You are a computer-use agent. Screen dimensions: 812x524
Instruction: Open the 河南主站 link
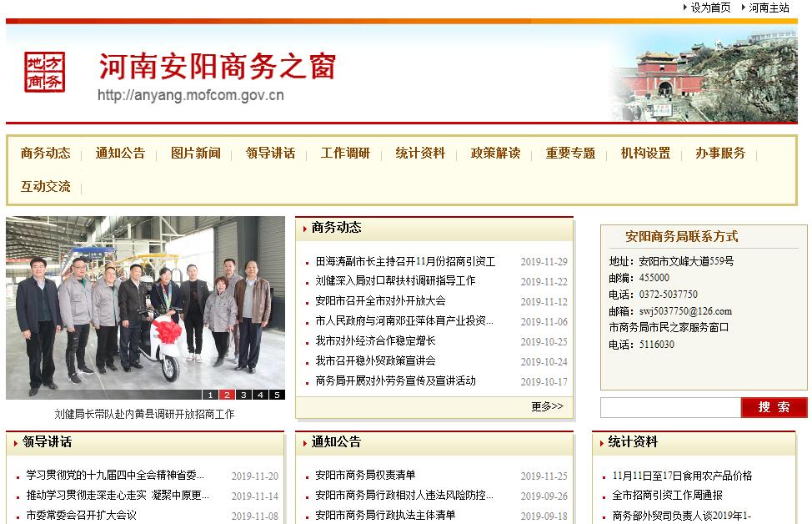click(x=768, y=8)
